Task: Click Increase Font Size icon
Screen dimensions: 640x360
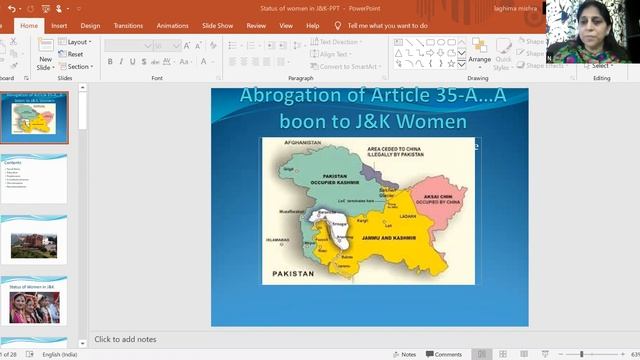Action: [187, 46]
